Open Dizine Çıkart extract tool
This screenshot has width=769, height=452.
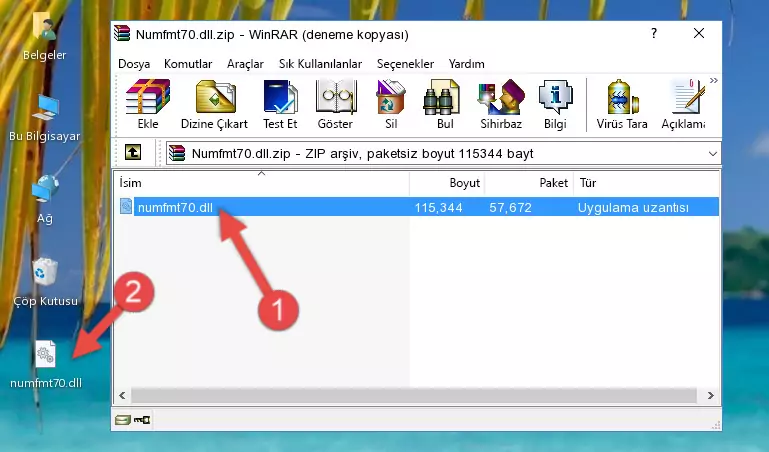[x=214, y=104]
